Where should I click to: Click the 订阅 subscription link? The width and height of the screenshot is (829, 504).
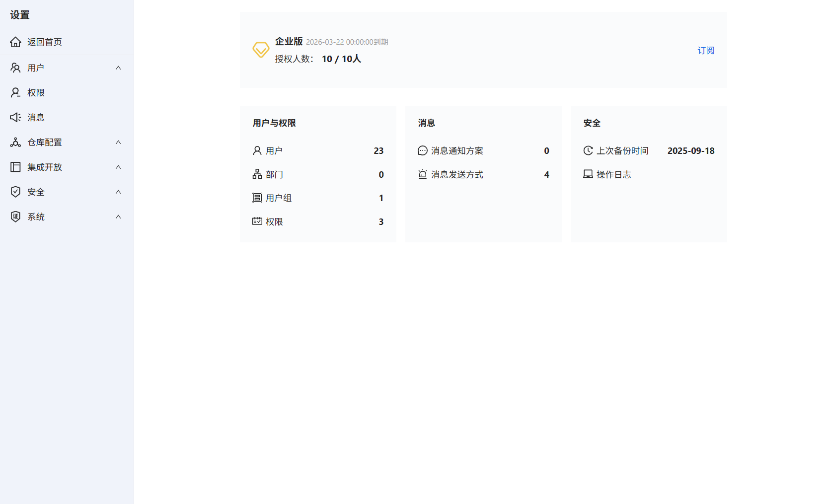tap(705, 50)
